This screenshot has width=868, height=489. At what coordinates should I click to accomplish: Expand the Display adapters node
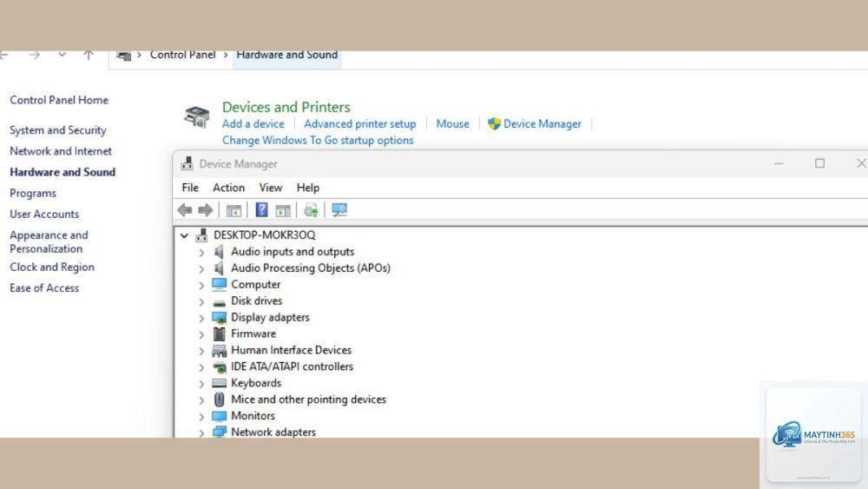click(x=201, y=319)
